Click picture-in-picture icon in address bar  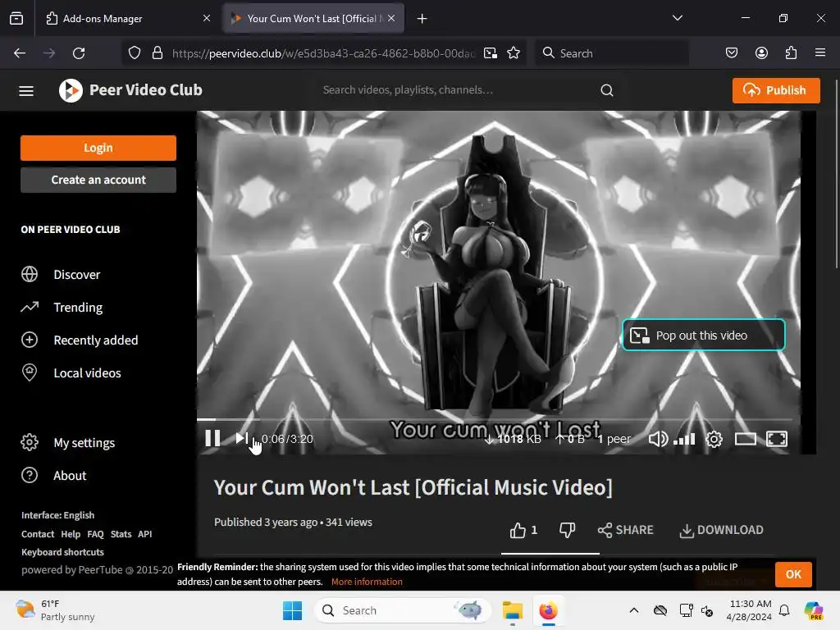pyautogui.click(x=491, y=53)
